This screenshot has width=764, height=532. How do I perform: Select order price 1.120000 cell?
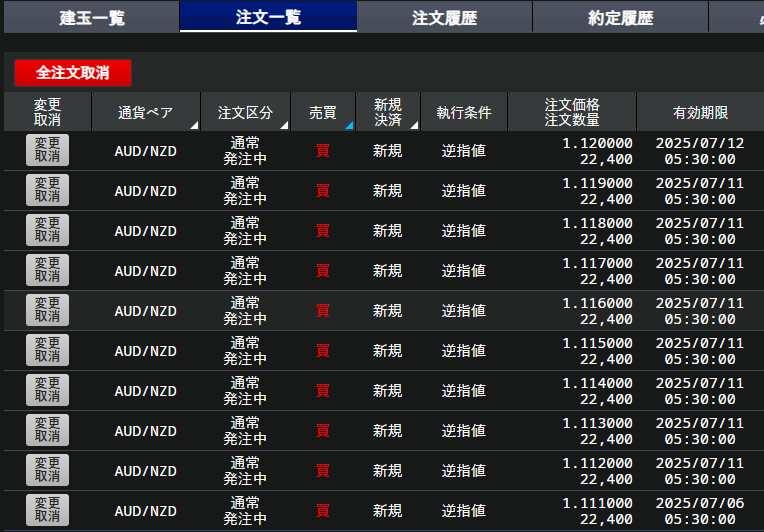[597, 143]
